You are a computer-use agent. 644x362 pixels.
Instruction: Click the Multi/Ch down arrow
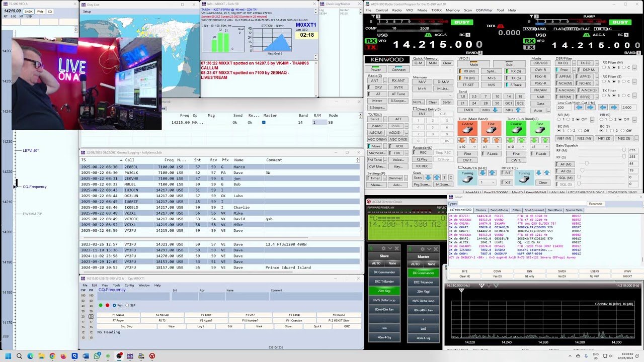click(482, 173)
